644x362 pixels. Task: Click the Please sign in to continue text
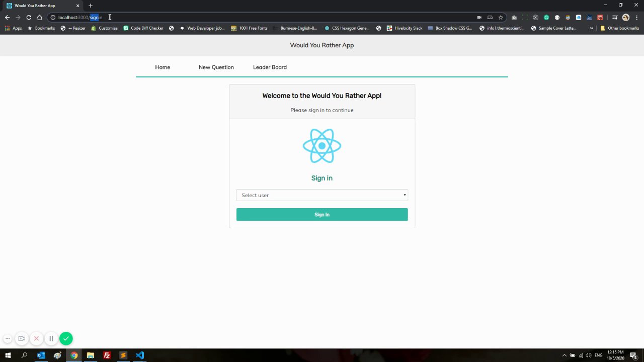[x=322, y=110]
